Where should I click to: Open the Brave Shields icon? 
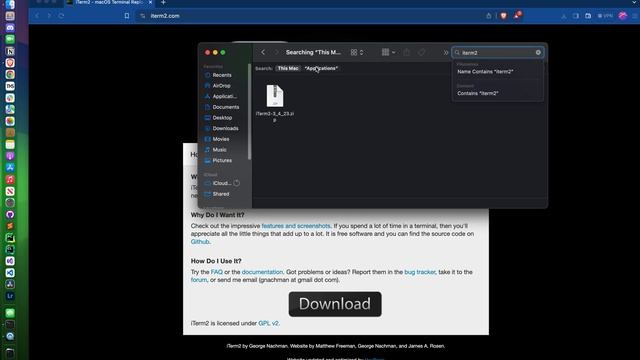tap(504, 16)
